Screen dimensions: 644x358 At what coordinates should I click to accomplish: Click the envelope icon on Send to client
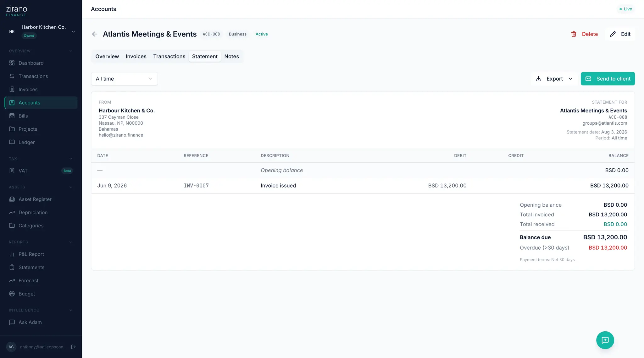click(588, 79)
